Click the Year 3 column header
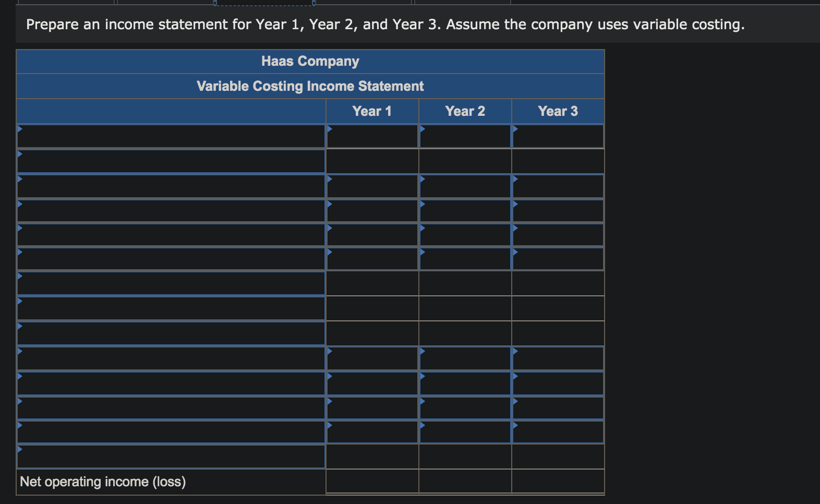820x504 pixels. pos(558,111)
